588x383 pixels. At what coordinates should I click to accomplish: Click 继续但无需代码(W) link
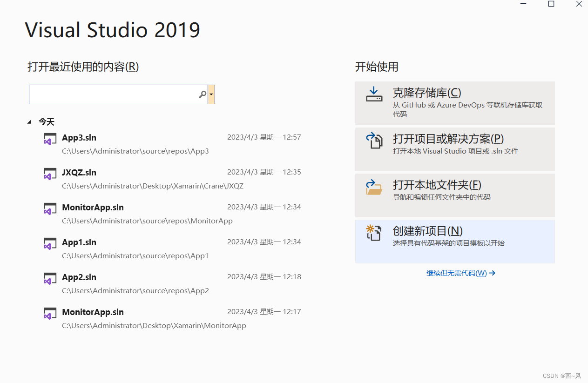point(461,273)
